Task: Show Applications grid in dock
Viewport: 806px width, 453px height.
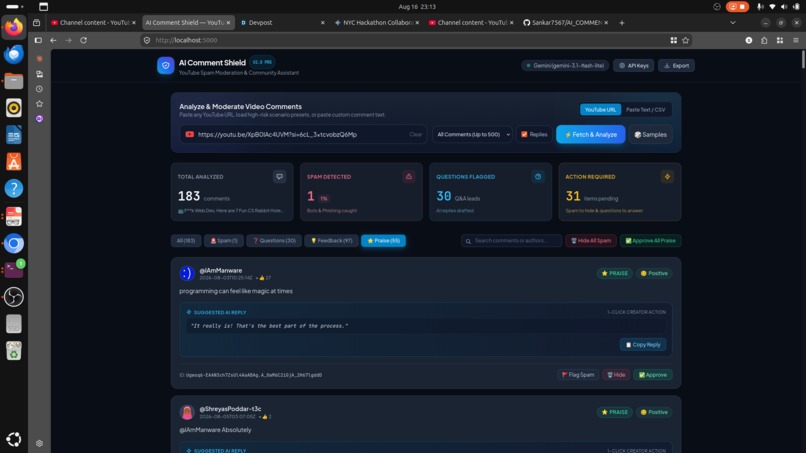Action: click(x=14, y=439)
